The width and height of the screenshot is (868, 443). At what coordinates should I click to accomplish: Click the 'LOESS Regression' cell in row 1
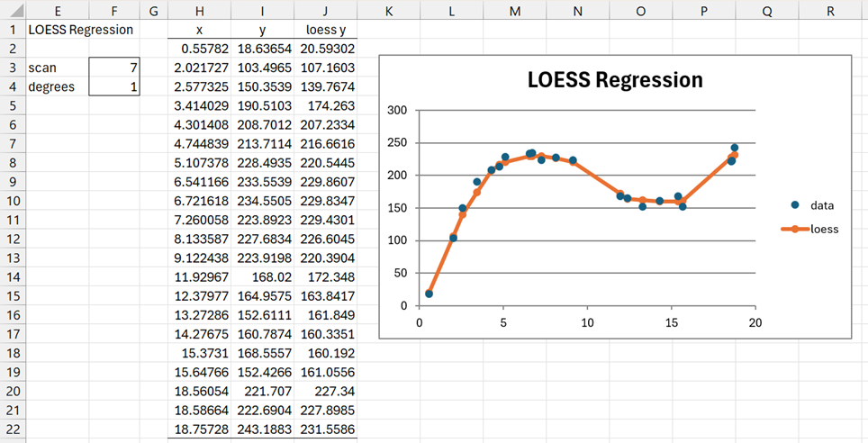(x=80, y=30)
